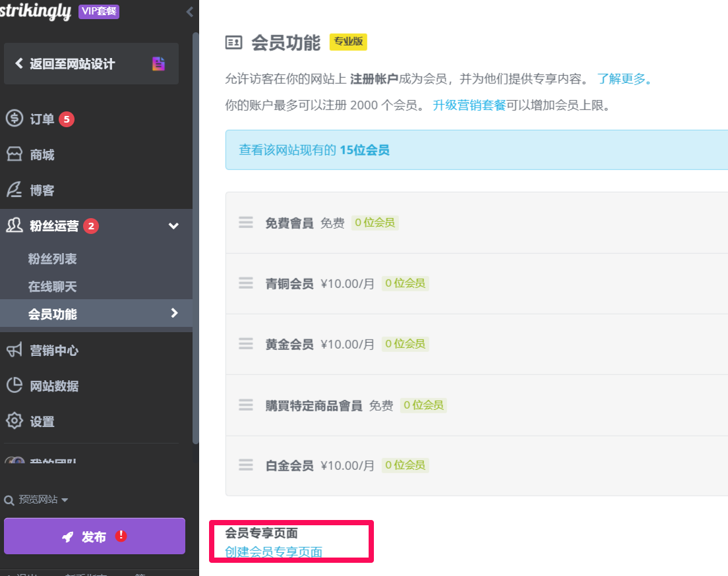The image size is (728, 576).
Task: Collapse the 粉丝运营 section chevron
Action: pos(173,226)
